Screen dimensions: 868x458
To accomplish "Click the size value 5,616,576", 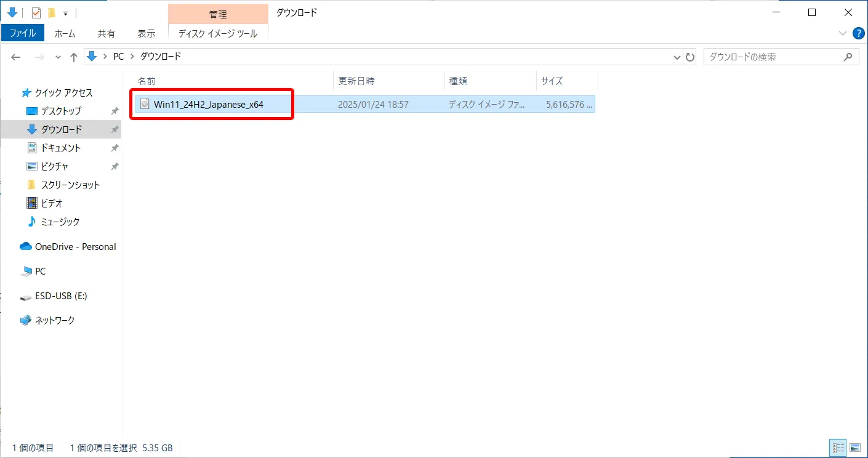I will [565, 105].
